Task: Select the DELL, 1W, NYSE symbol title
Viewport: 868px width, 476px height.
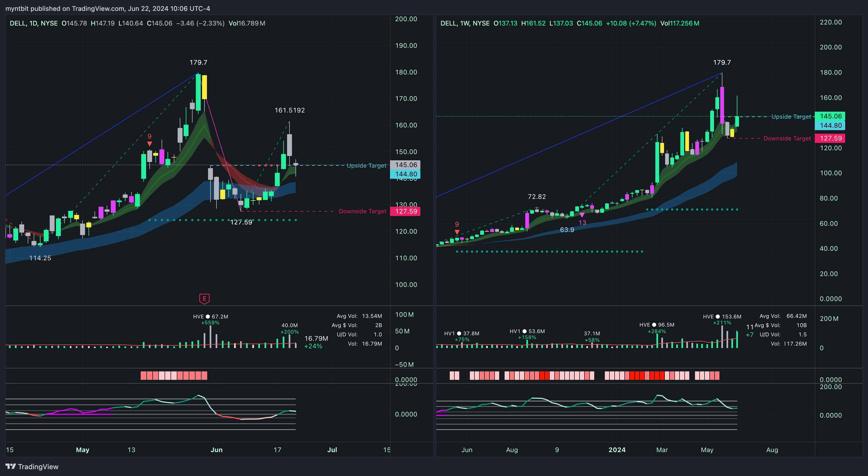Action: click(465, 23)
